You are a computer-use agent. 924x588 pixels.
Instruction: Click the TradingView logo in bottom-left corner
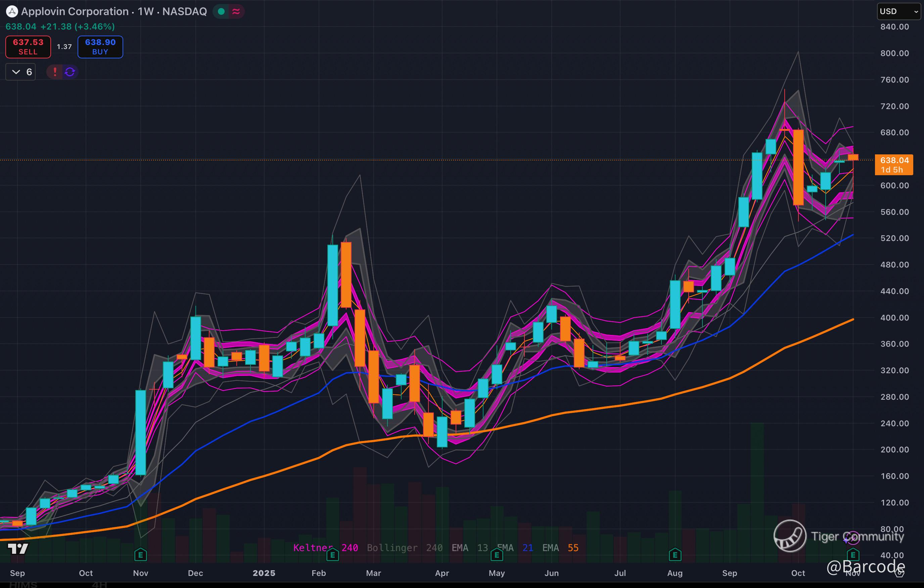pos(18,548)
